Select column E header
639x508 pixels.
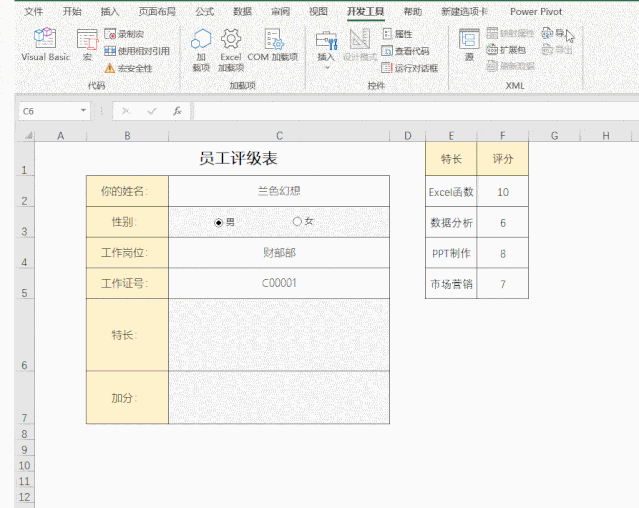[451, 136]
